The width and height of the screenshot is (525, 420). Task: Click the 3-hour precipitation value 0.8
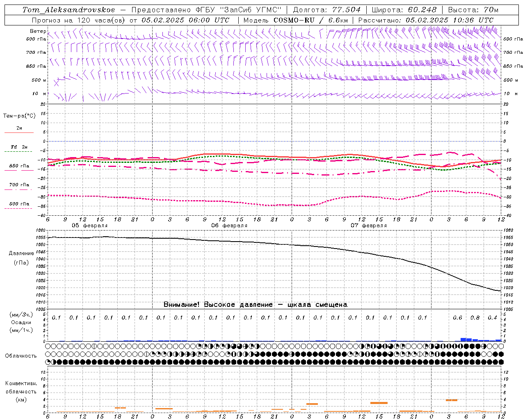click(x=475, y=317)
